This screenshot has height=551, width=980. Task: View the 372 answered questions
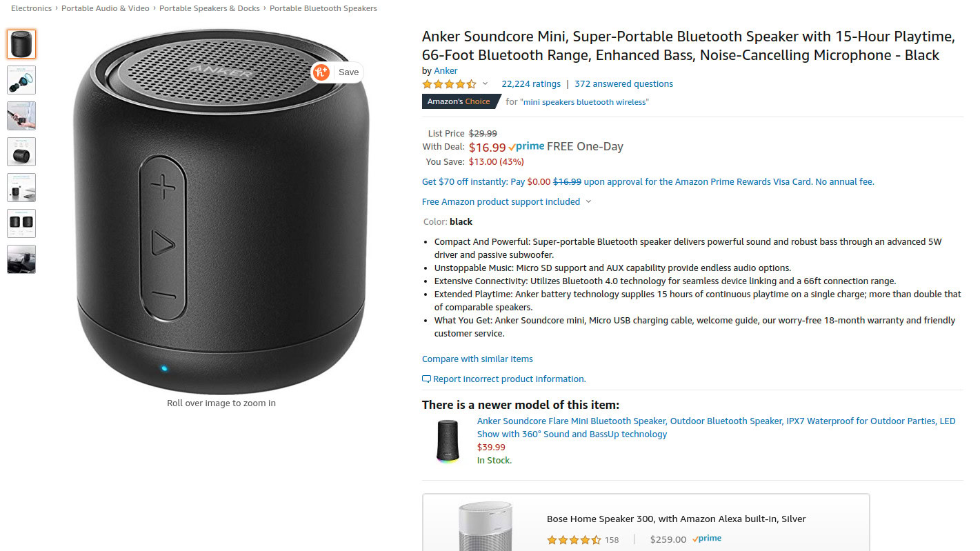click(x=623, y=84)
